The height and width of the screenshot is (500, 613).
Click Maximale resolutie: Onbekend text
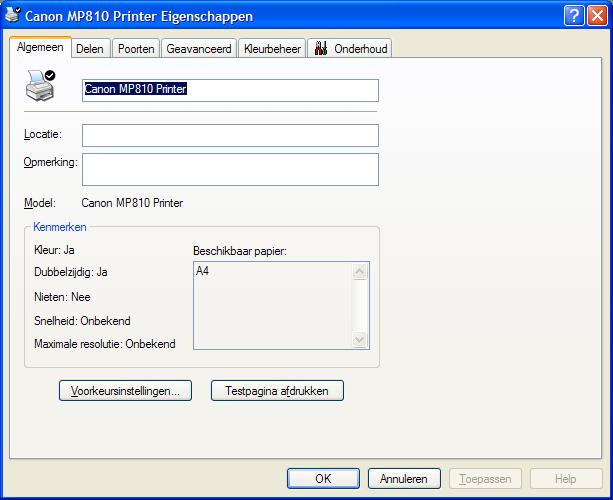pyautogui.click(x=105, y=344)
